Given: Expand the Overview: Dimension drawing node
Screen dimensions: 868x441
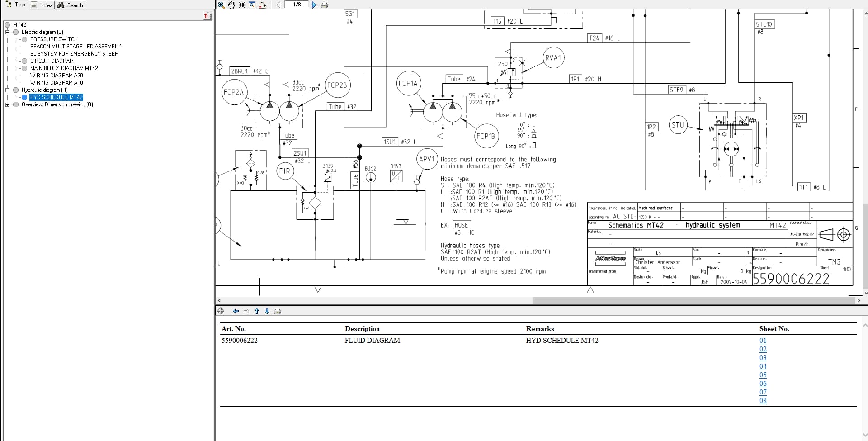Looking at the screenshot, I should point(7,104).
